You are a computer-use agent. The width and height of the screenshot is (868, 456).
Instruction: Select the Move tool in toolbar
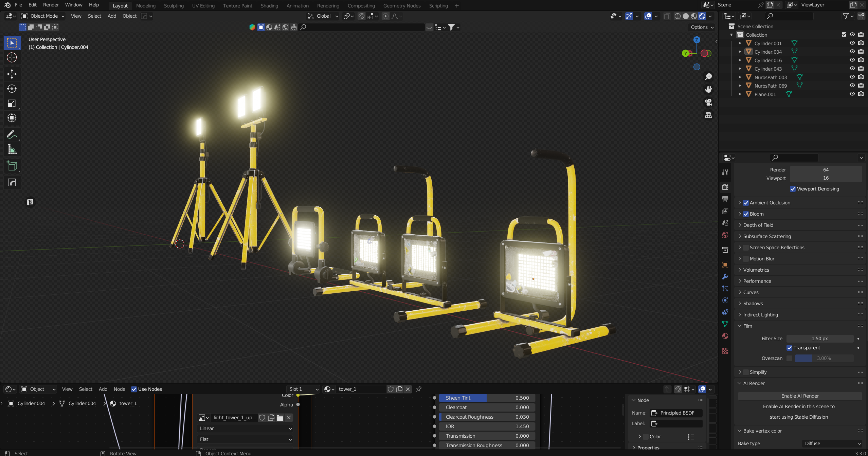point(12,74)
